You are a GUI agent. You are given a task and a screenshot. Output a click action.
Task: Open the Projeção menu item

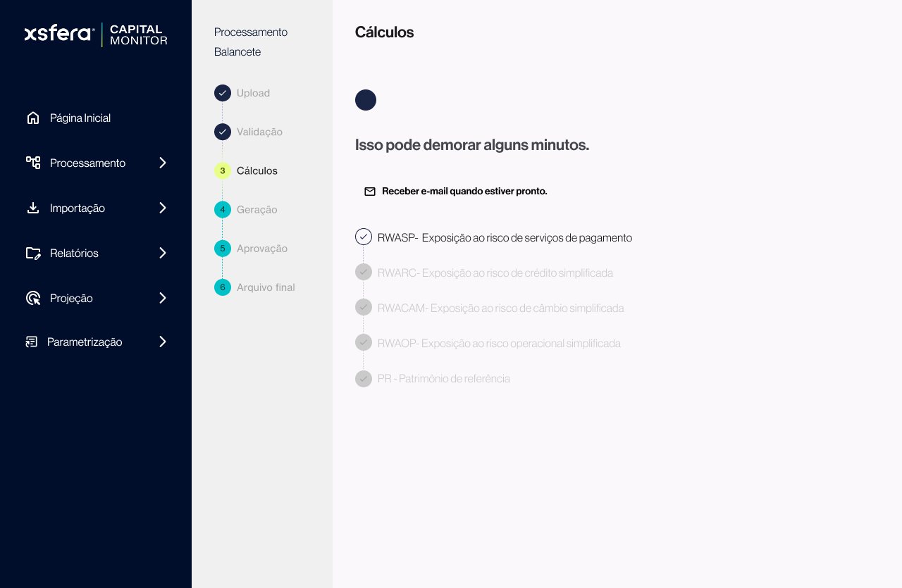click(71, 298)
